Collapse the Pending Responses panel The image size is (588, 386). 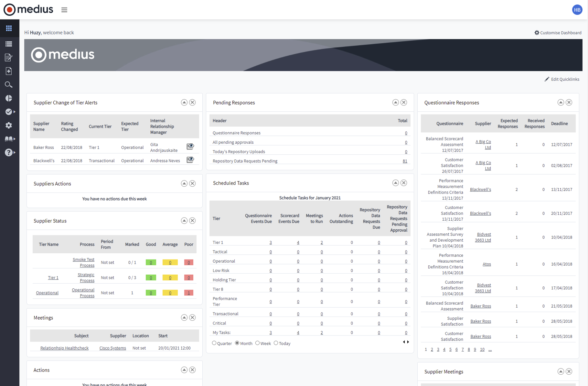tap(395, 102)
